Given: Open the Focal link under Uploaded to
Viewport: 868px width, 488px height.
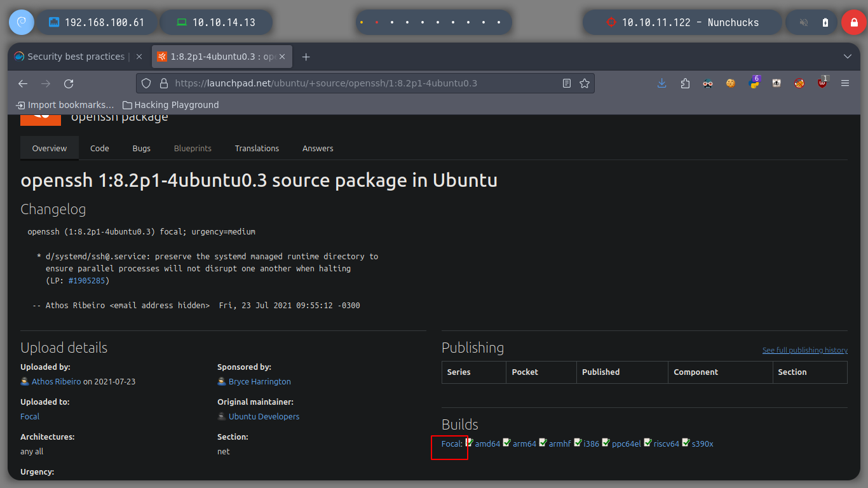Looking at the screenshot, I should [30, 417].
